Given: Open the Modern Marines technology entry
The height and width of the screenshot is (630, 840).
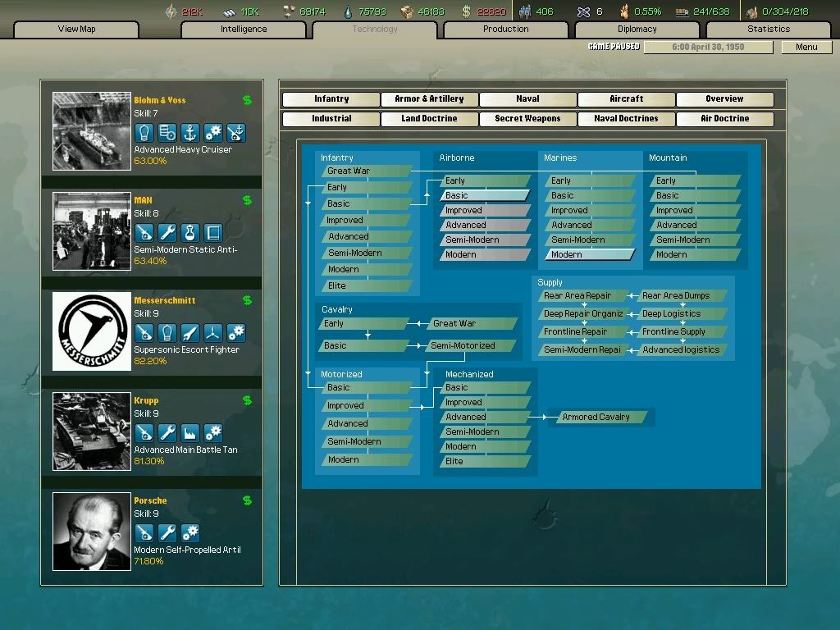Looking at the screenshot, I should click(589, 255).
